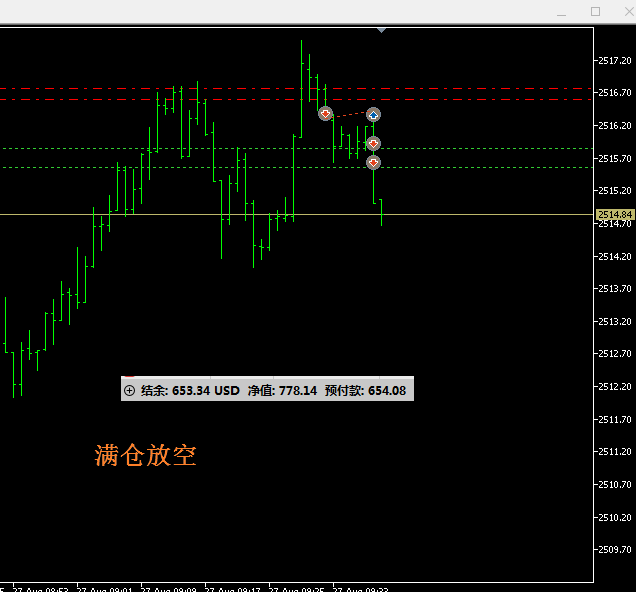The image size is (636, 592).
Task: Select the lower red dash-dot horizontal line
Action: click(296, 99)
